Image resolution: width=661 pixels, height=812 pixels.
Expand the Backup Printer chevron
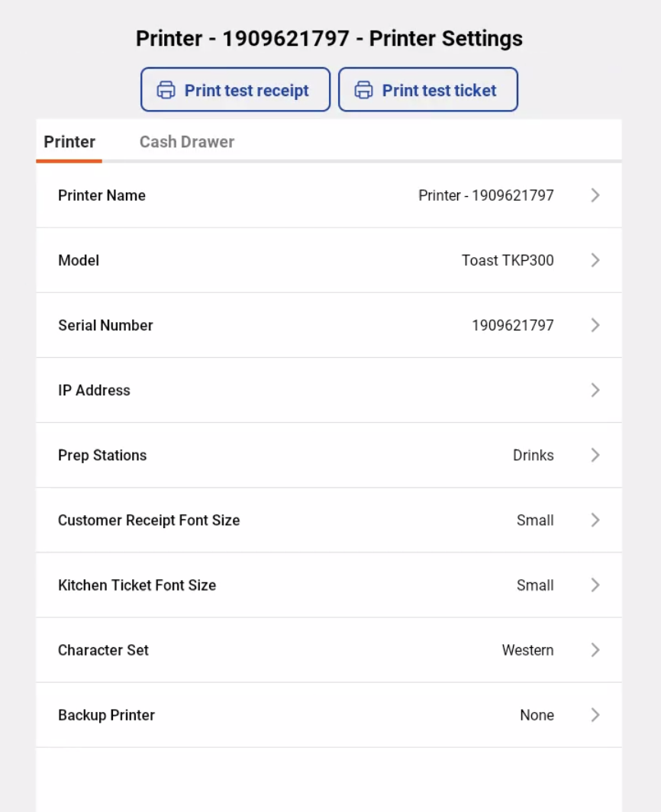595,715
